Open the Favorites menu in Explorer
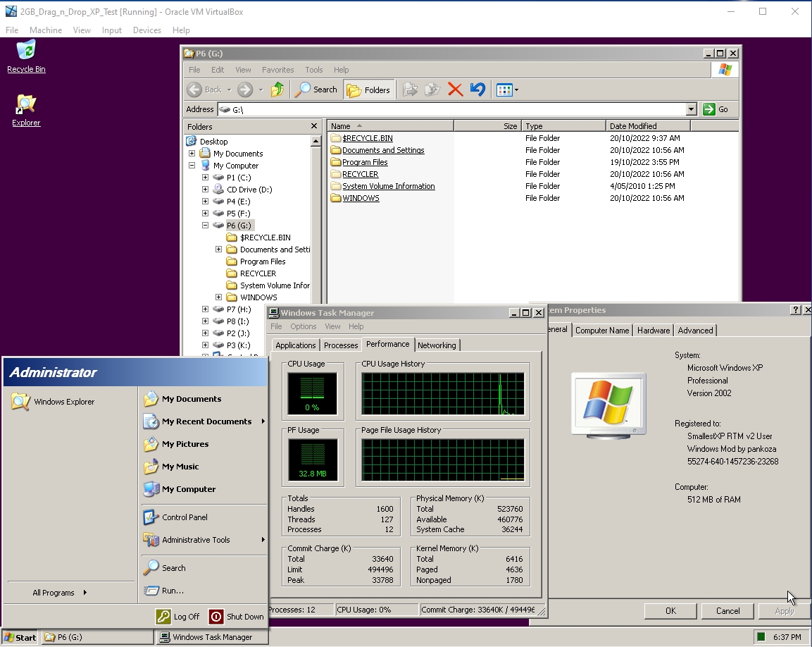 pos(277,70)
